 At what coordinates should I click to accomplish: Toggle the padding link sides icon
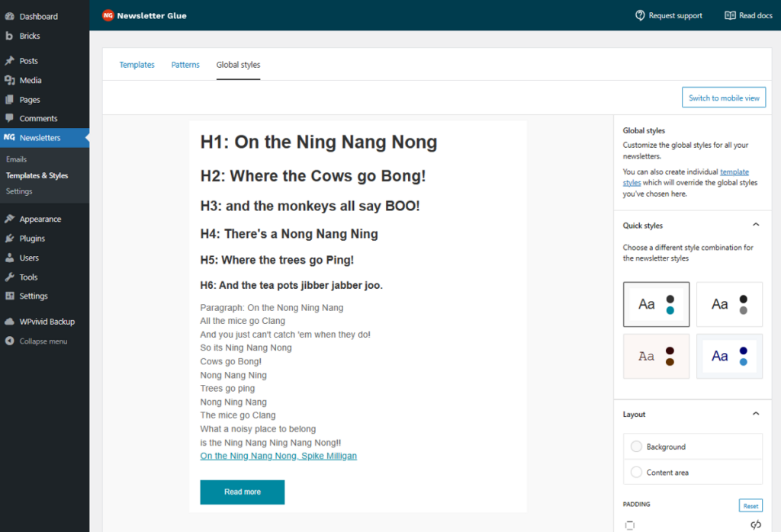(756, 524)
